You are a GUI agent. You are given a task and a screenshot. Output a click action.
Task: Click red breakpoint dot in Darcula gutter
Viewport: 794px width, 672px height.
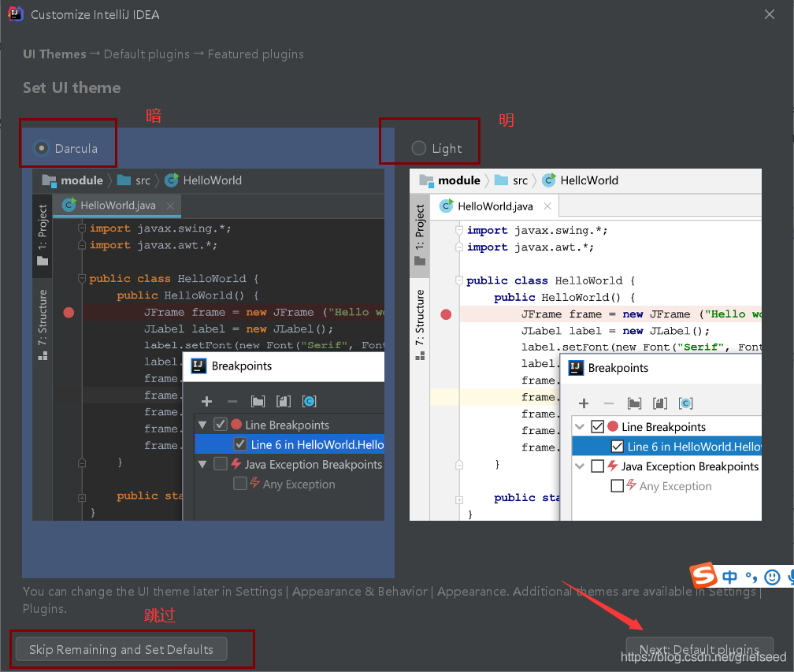coord(69,313)
